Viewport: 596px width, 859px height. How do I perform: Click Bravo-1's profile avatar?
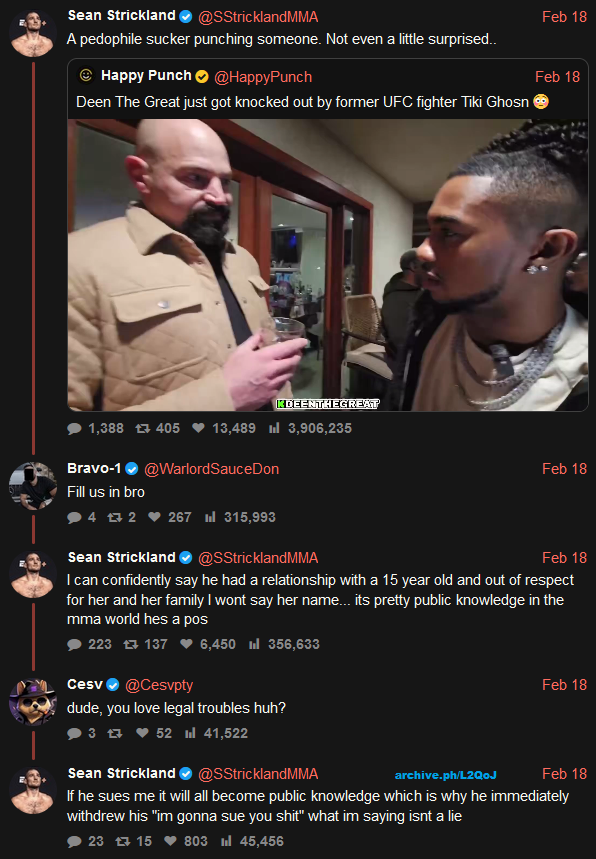pos(33,486)
